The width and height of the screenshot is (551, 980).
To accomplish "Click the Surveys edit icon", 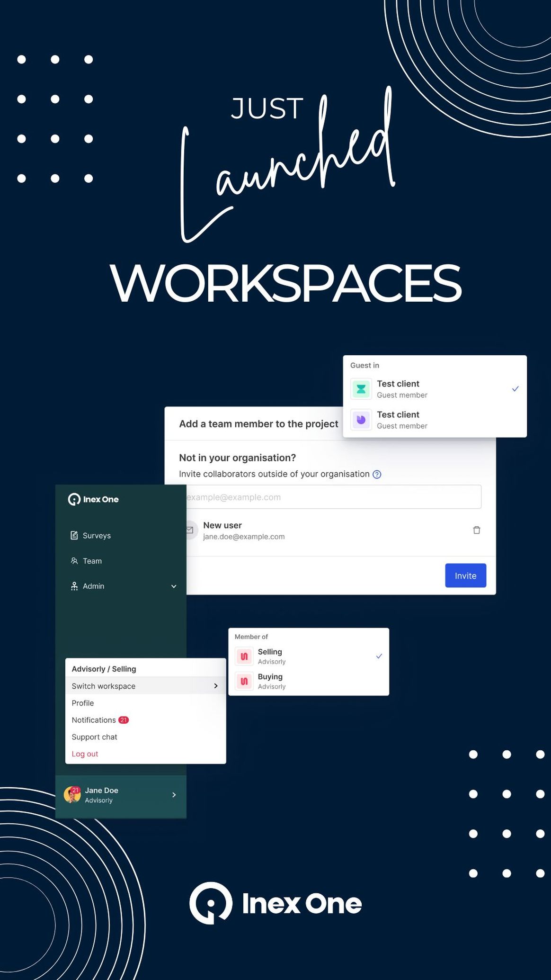I will click(x=74, y=535).
